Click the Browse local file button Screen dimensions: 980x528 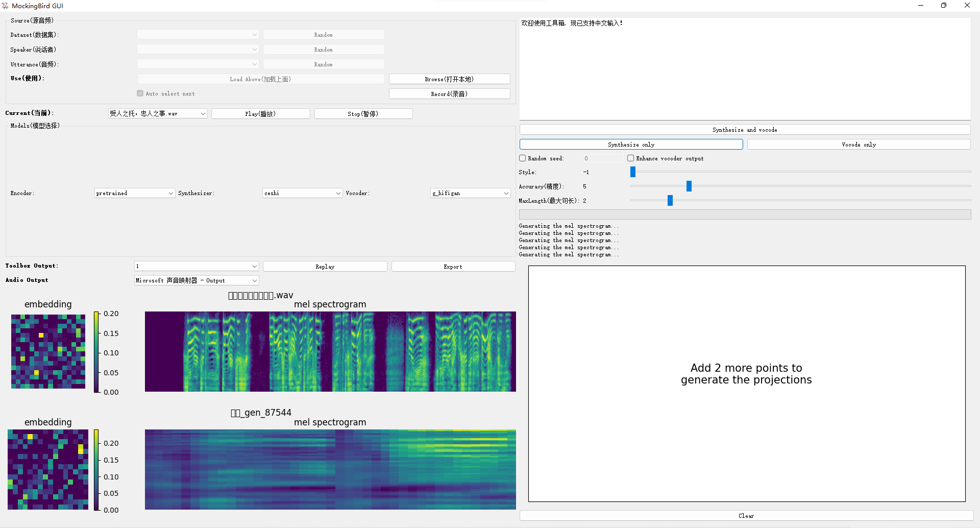click(449, 79)
